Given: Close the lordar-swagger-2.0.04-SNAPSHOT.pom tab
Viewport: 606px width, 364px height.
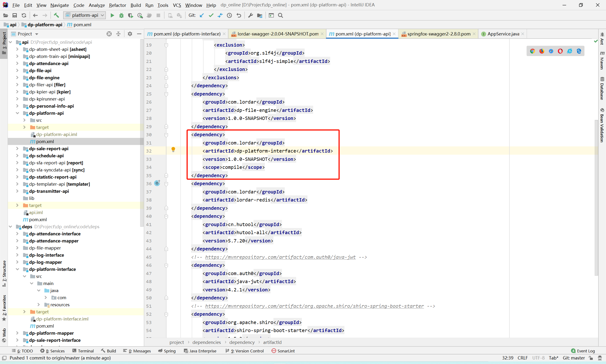Looking at the screenshot, I should 322,34.
